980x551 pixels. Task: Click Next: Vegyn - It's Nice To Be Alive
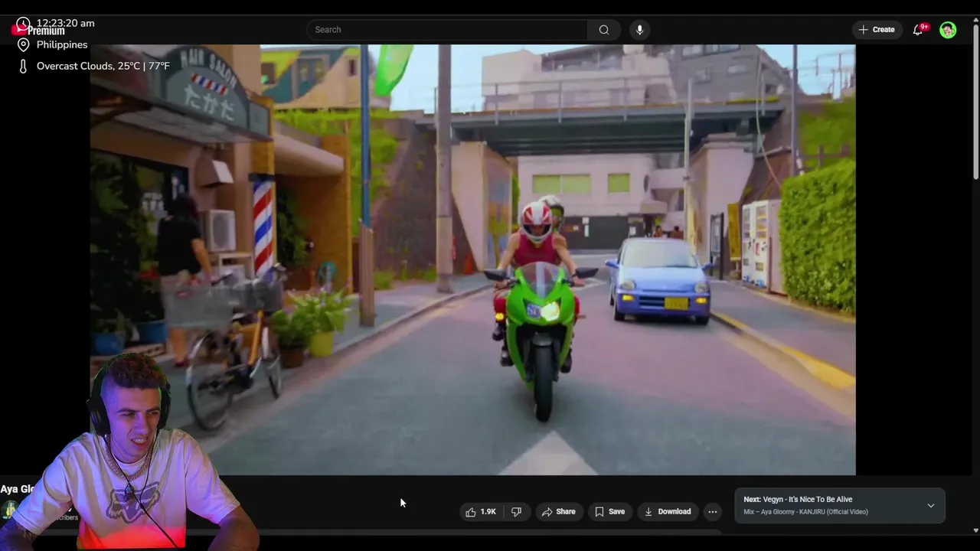[x=798, y=500]
